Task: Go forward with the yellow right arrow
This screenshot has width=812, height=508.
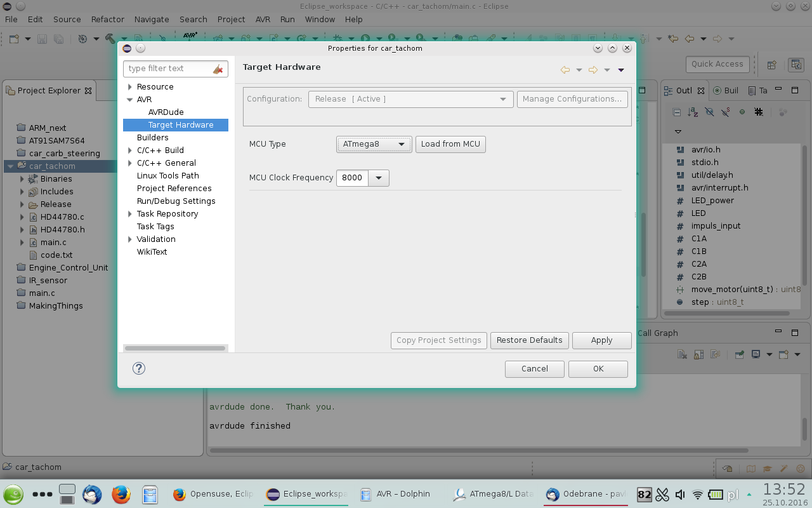Action: (593, 70)
